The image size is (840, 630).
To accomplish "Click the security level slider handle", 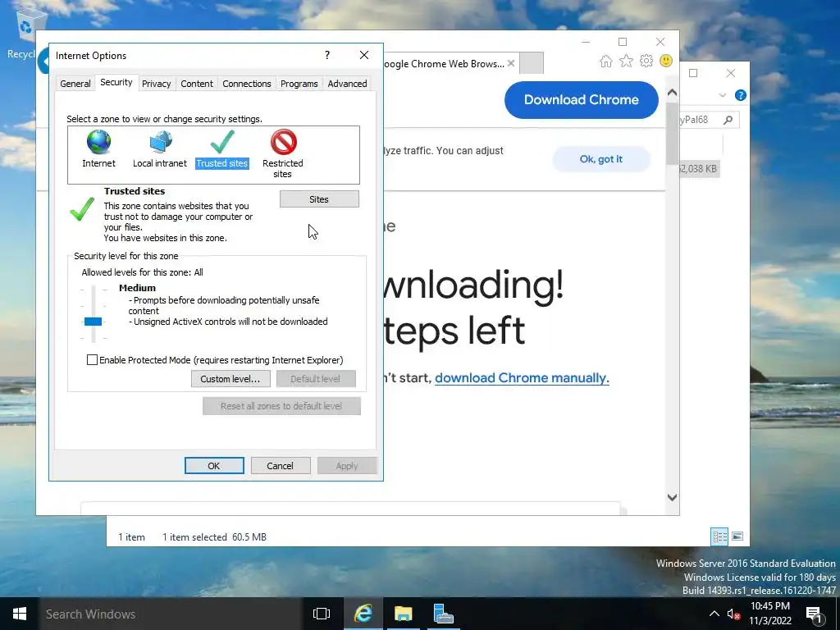I will (x=93, y=322).
